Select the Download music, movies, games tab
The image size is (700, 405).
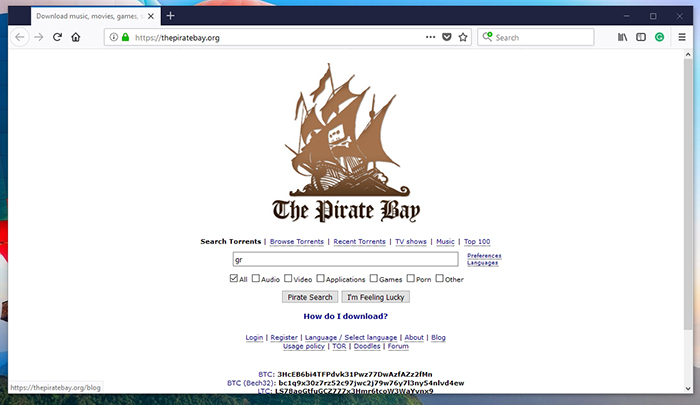(96, 16)
